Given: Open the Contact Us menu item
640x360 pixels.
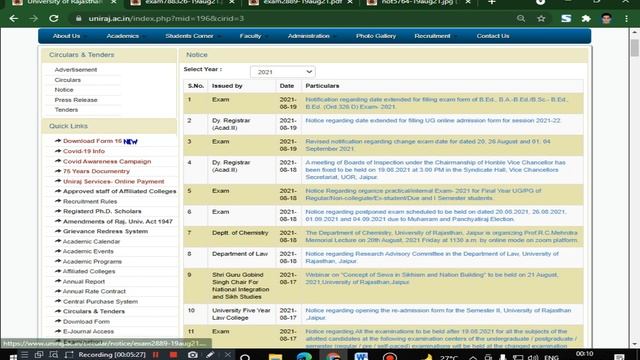Looking at the screenshot, I should [x=493, y=36].
